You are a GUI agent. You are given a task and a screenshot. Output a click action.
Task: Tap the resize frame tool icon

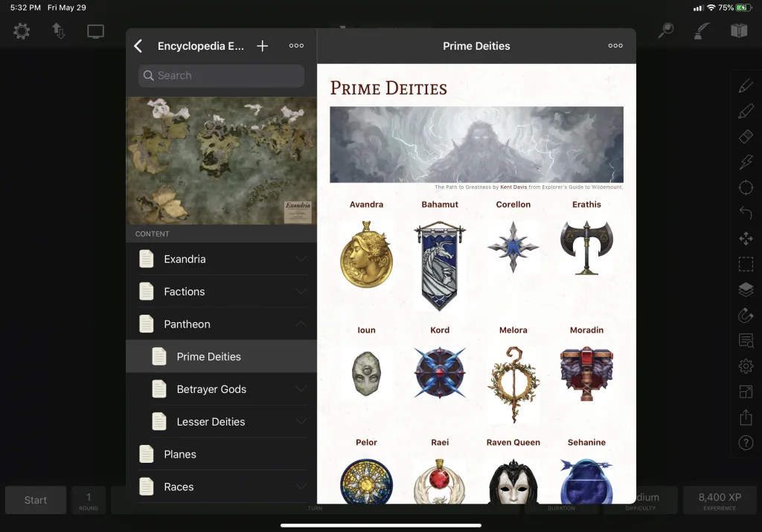(746, 391)
